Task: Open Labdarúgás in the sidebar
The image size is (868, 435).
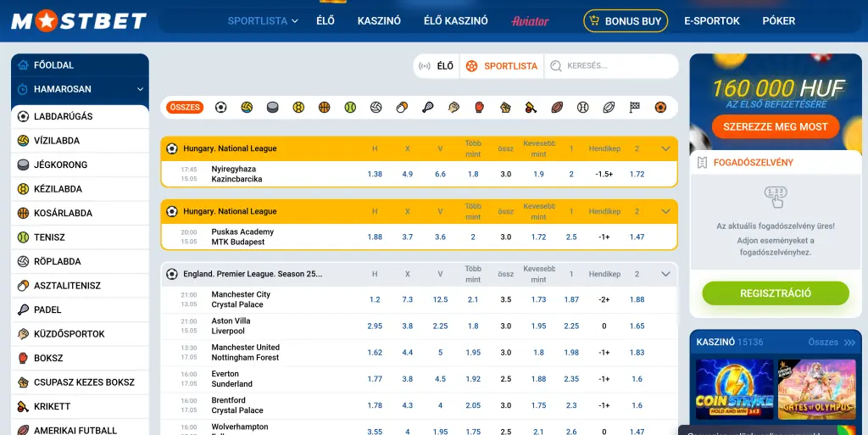Action: coord(80,116)
